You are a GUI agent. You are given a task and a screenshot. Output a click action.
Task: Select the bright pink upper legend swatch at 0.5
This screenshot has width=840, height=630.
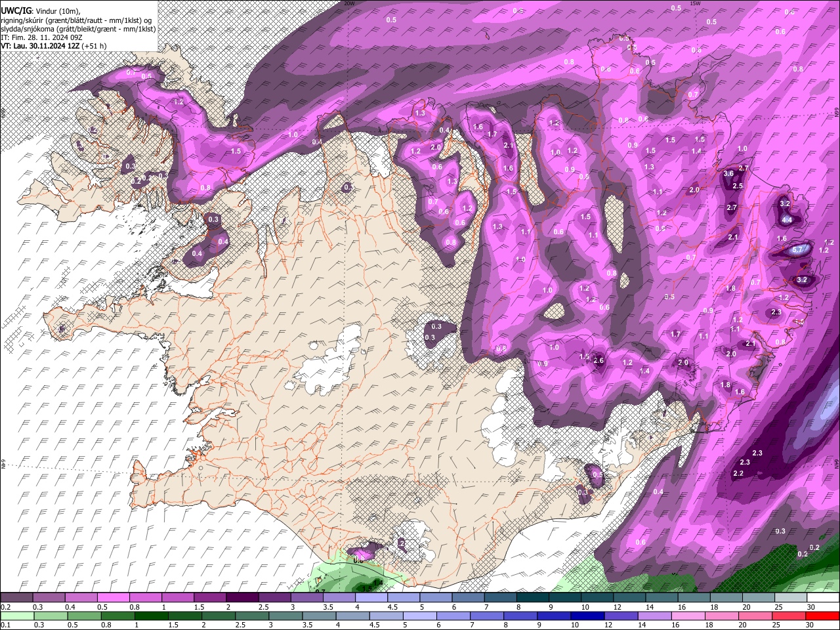pyautogui.click(x=113, y=598)
